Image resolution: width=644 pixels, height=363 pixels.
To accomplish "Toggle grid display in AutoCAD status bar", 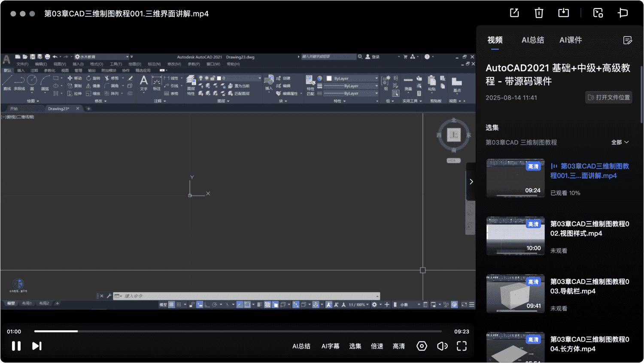I will [171, 305].
